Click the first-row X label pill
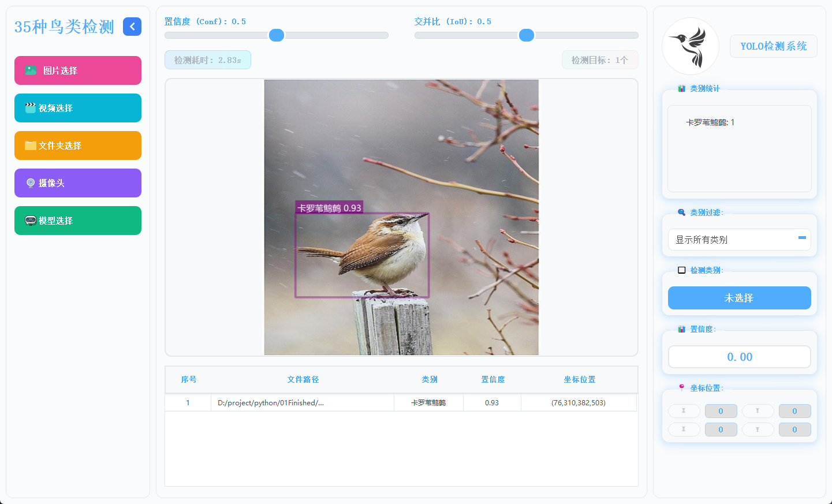Viewport: 832px width, 504px height. 684,411
